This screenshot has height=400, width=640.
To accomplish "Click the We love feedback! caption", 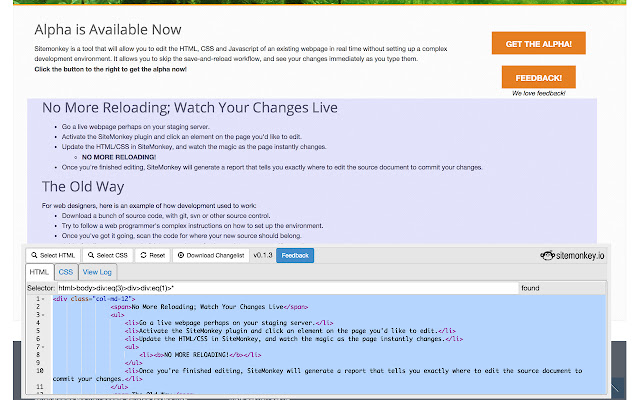I will tap(538, 93).
